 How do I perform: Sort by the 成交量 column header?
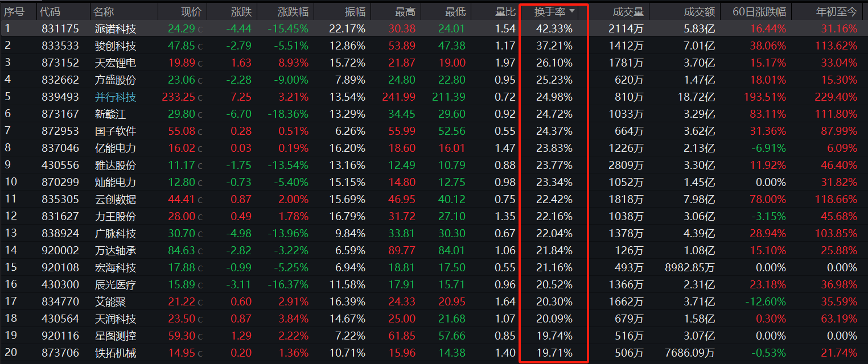click(x=628, y=11)
